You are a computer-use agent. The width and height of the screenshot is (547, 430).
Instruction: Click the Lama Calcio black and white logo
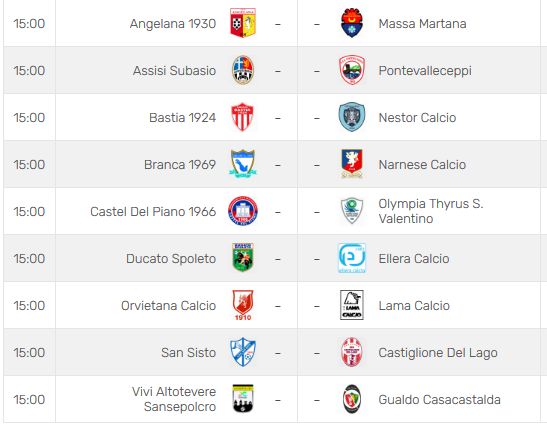[352, 305]
